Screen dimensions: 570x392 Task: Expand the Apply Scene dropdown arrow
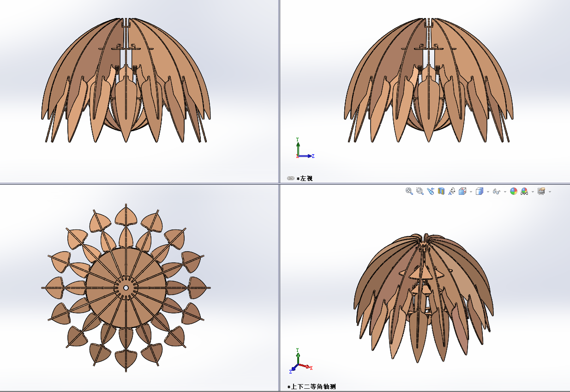pyautogui.click(x=533, y=192)
